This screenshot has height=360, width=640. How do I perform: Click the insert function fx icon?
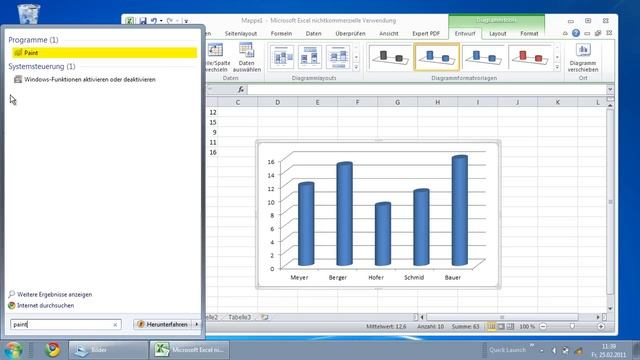[241, 89]
